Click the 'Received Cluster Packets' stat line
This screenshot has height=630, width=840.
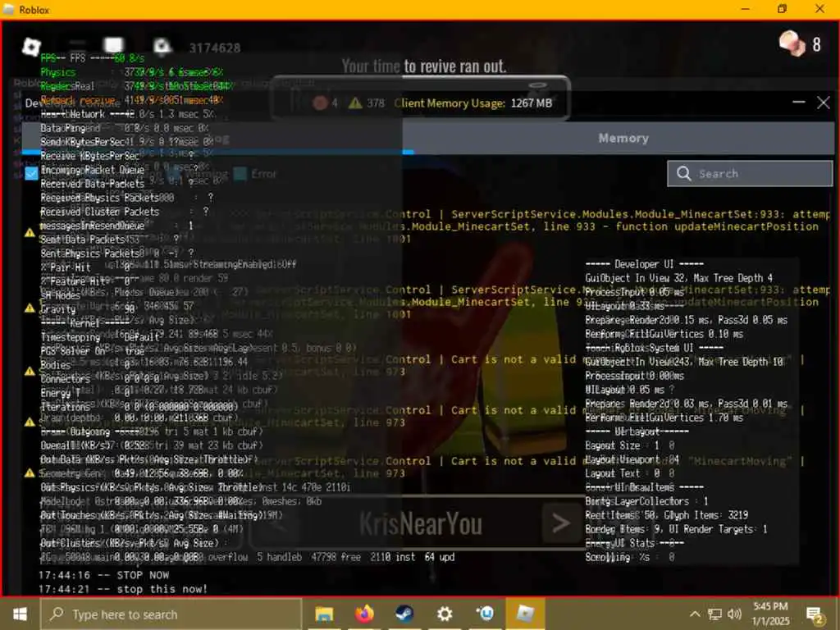tap(125, 212)
